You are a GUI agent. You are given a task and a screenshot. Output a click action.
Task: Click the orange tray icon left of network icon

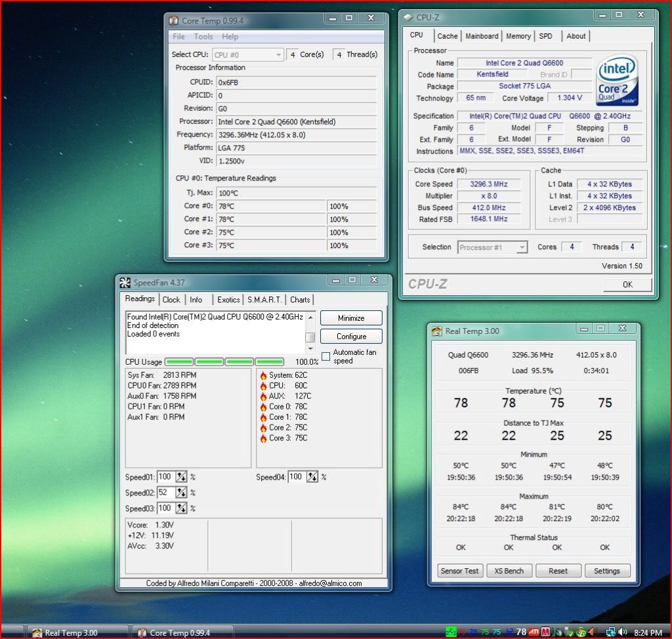pyautogui.click(x=593, y=632)
